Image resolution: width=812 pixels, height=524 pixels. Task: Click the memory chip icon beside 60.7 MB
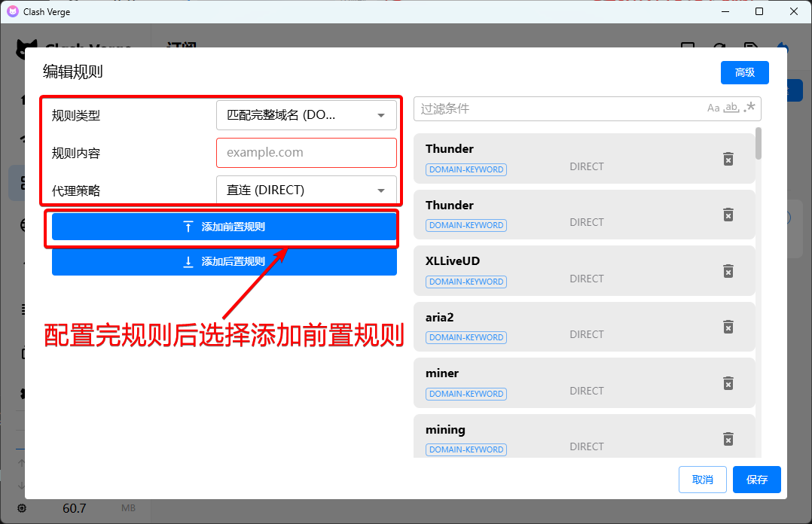click(x=22, y=508)
